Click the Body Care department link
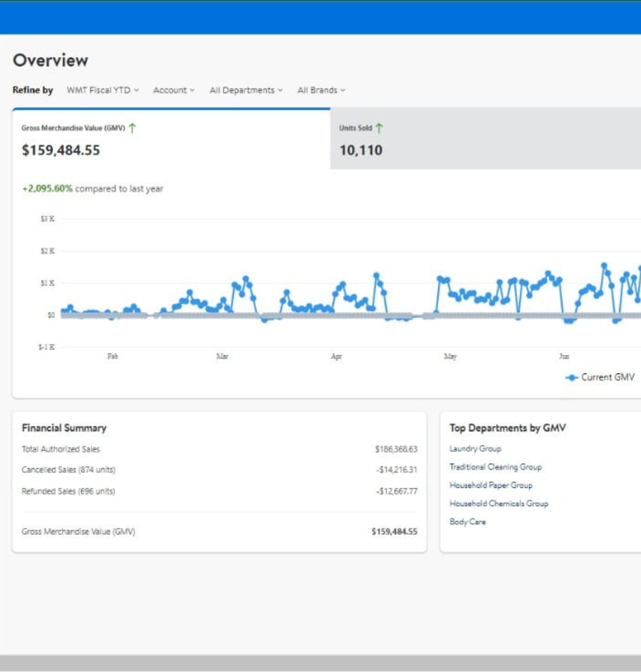This screenshot has height=672, width=641. pyautogui.click(x=467, y=522)
